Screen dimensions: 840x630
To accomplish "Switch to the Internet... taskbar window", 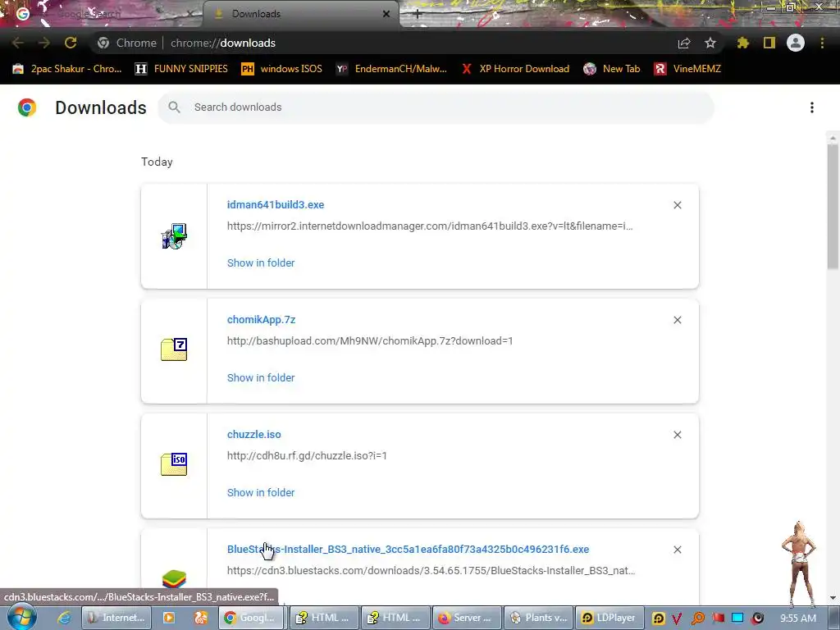I will (x=116, y=618).
